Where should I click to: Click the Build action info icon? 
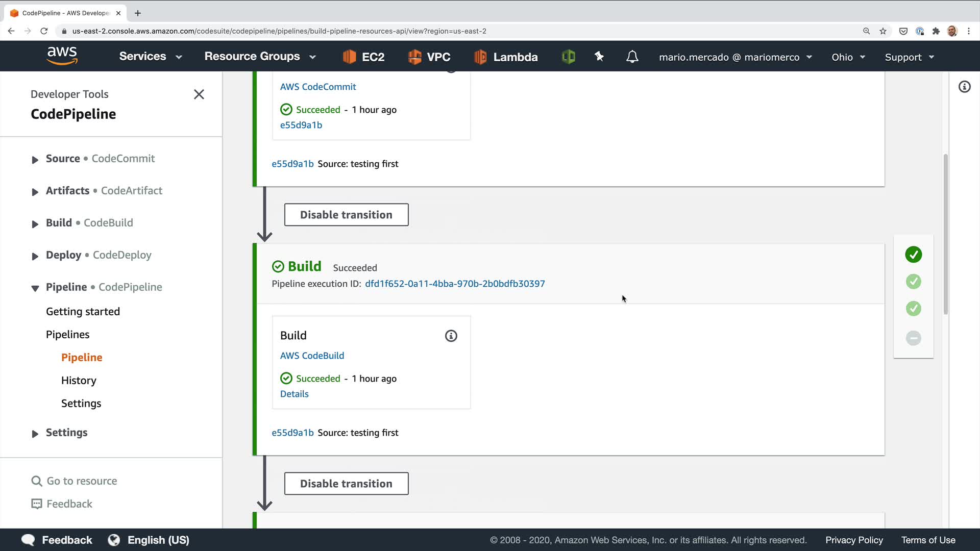click(x=451, y=336)
